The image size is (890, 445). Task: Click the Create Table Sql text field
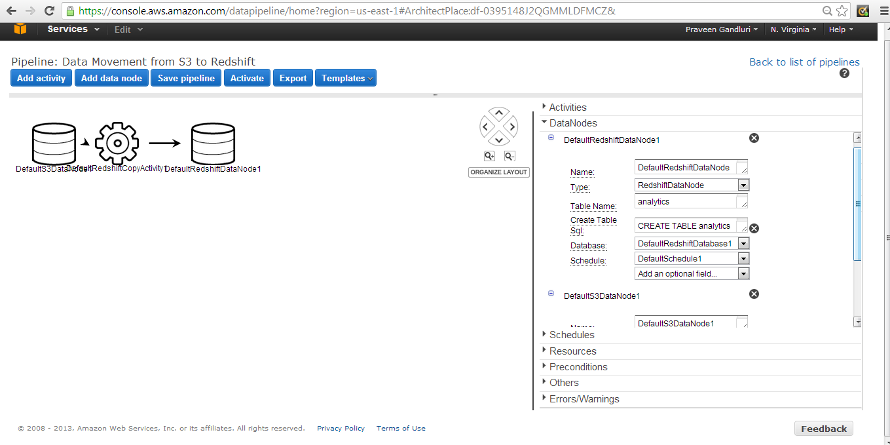[691, 225]
